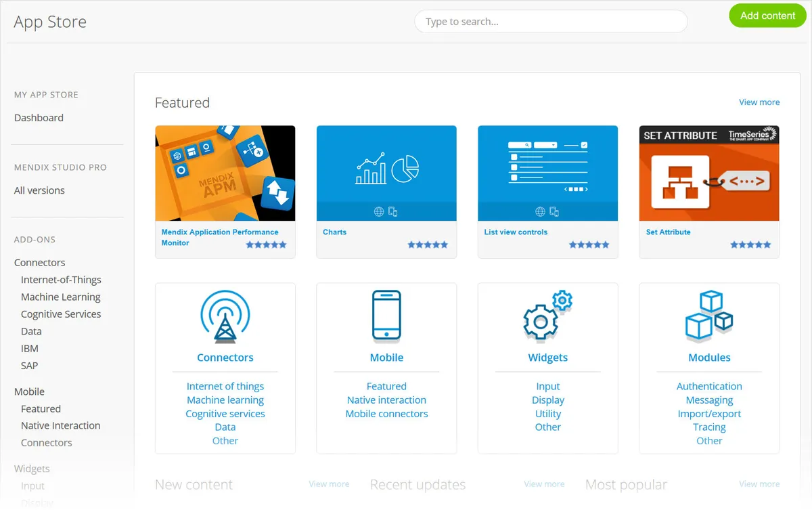Click the device icon on List view controls card

tap(554, 212)
